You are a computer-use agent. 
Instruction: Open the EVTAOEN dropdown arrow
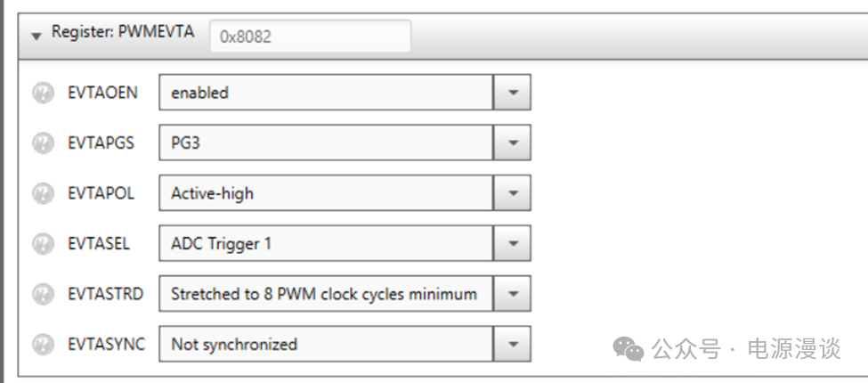[x=512, y=93]
